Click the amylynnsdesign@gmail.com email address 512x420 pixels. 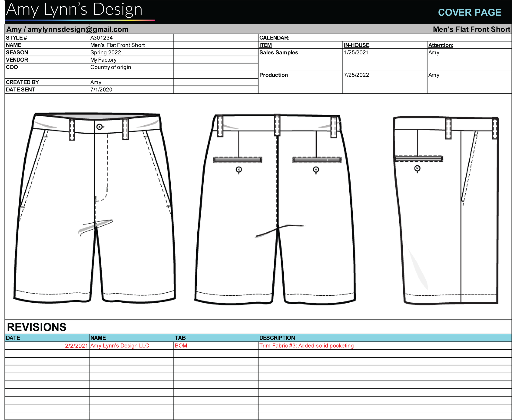[x=78, y=29]
